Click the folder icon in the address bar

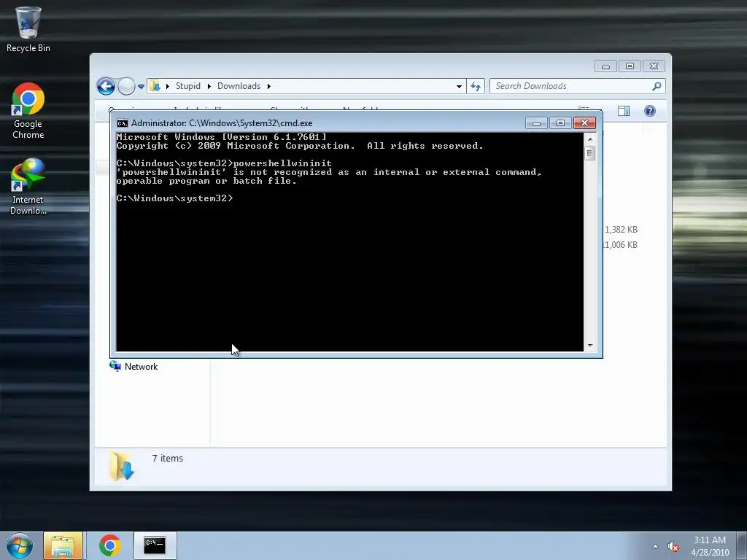pos(155,86)
